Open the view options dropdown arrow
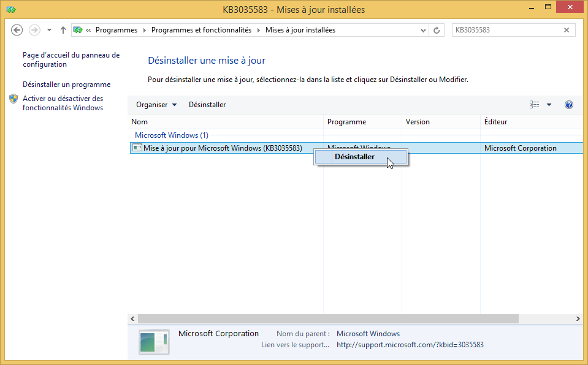Image resolution: width=588 pixels, height=365 pixels. coord(549,105)
